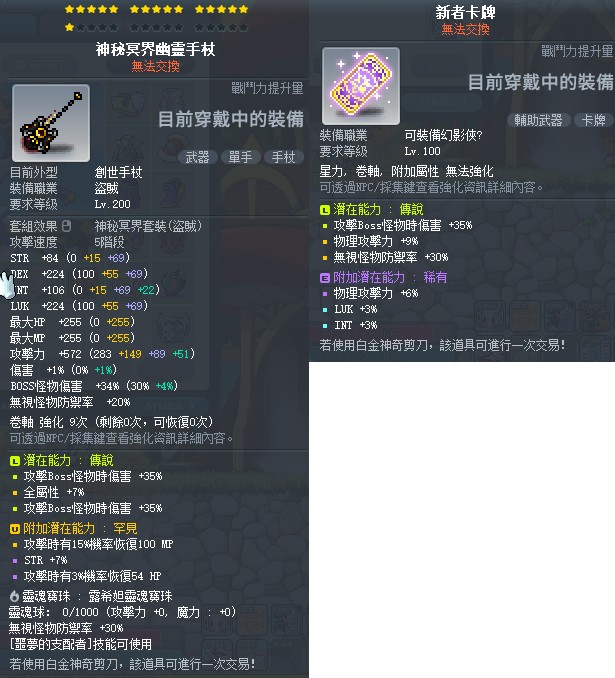The height and width of the screenshot is (678, 615).
Task: Click the first gold star in enhancement row
Action: tap(69, 9)
